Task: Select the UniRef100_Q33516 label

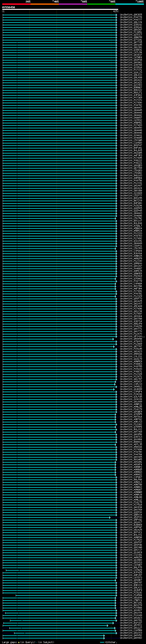Action: (131, 67)
